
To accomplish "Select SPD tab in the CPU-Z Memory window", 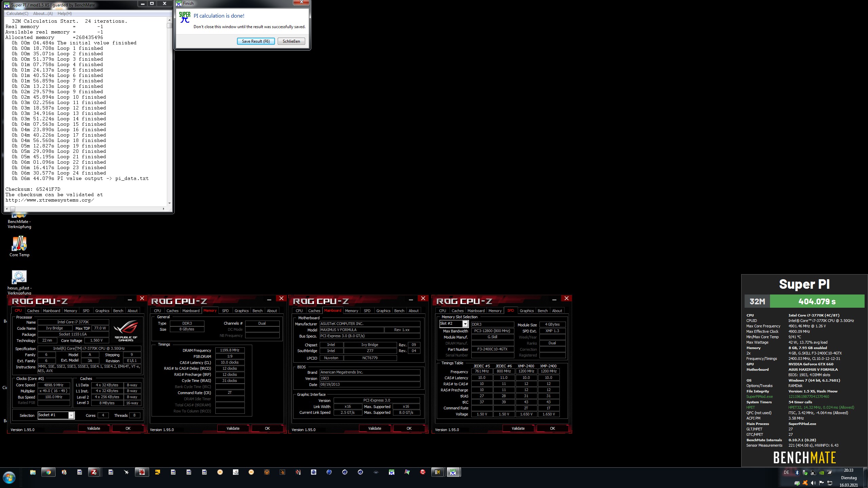I will (225, 311).
